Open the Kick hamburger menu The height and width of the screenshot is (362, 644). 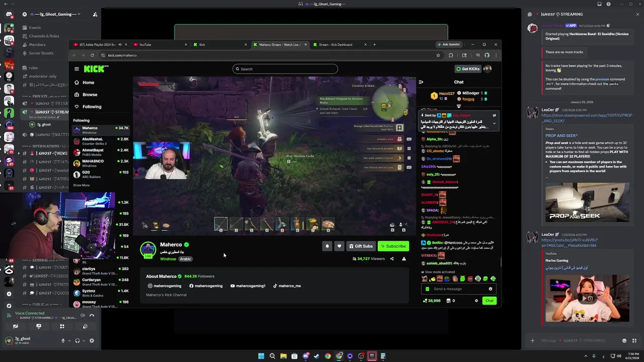pyautogui.click(x=76, y=69)
